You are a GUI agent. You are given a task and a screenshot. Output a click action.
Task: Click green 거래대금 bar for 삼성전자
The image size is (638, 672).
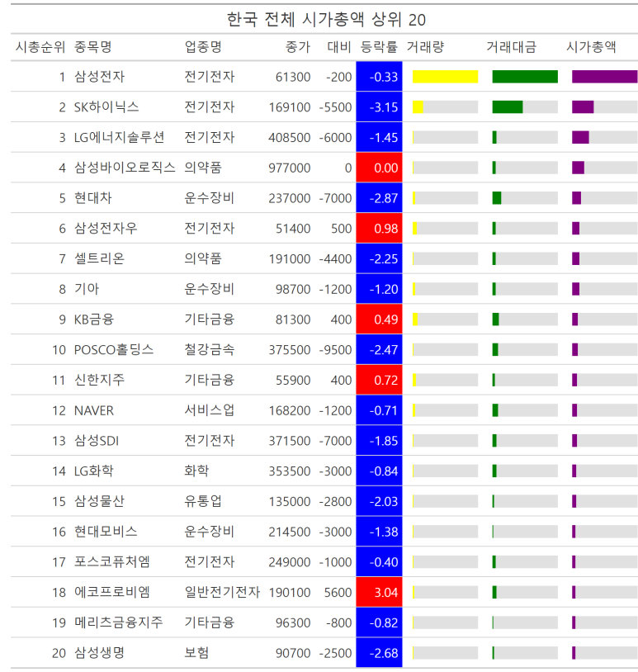click(525, 77)
